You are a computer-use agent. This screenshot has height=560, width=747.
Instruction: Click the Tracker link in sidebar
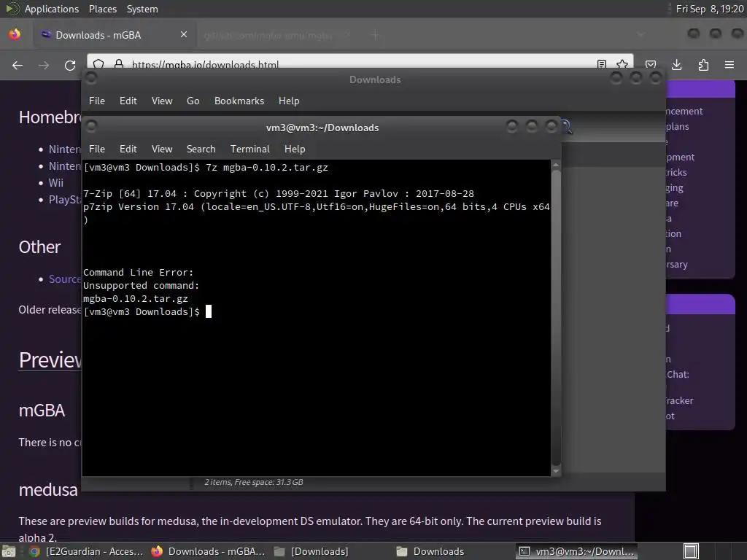[x=679, y=401]
